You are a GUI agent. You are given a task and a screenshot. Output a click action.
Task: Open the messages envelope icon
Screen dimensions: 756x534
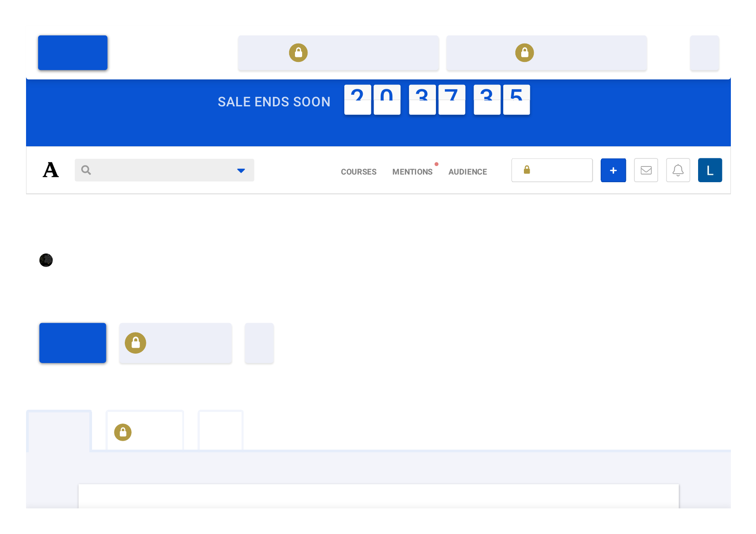[x=646, y=170]
